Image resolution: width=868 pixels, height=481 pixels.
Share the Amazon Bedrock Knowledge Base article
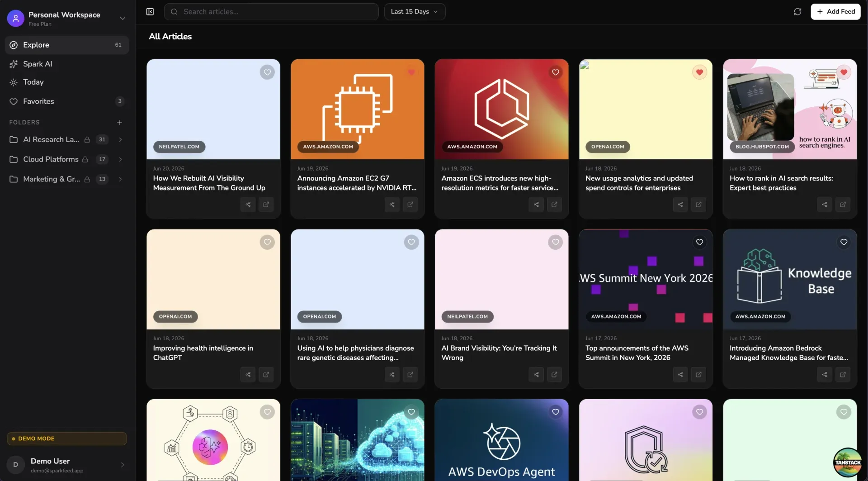(825, 375)
